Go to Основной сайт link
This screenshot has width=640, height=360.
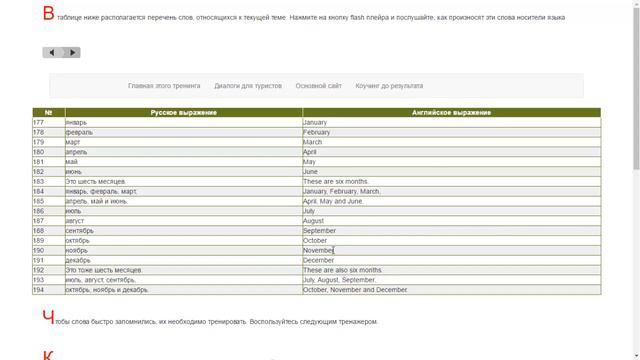318,86
